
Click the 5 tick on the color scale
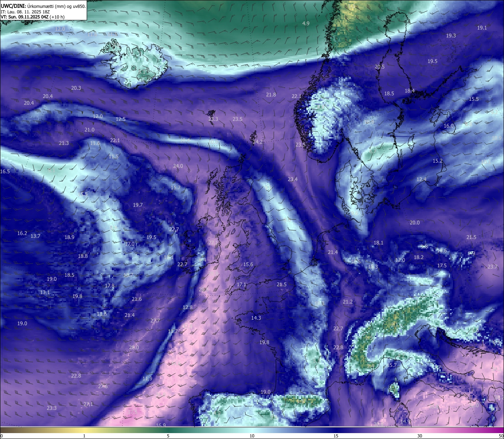pyautogui.click(x=168, y=436)
